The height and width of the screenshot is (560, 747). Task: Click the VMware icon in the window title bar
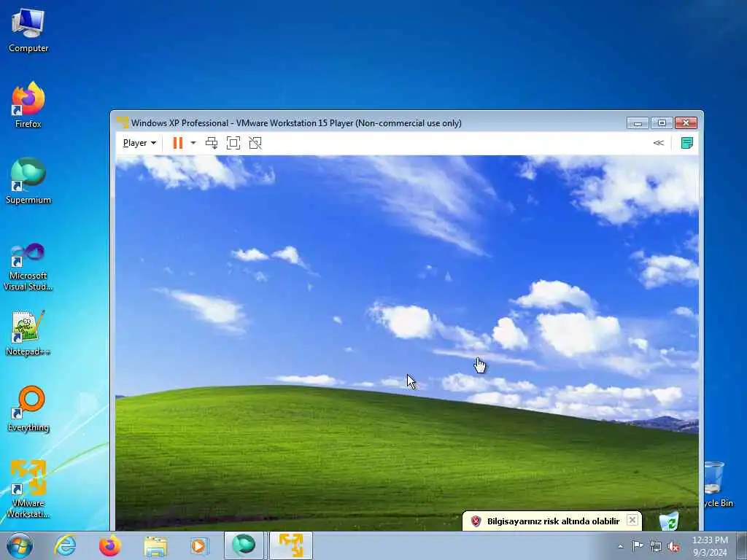click(123, 122)
